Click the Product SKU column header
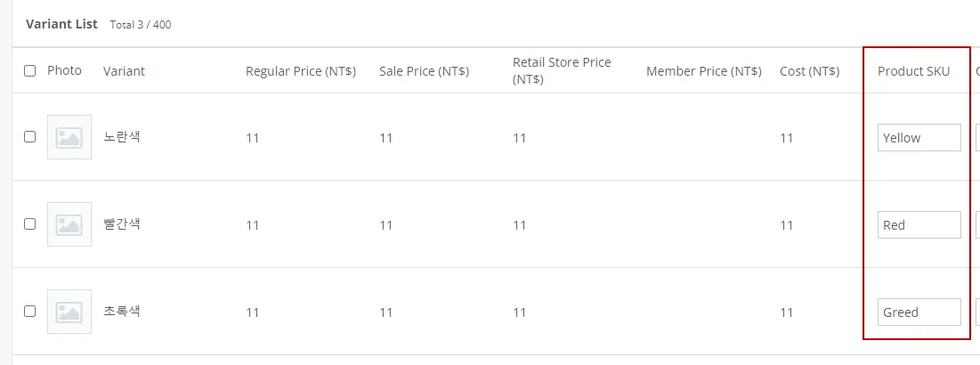Viewport: 980px width, 365px height. click(x=913, y=71)
